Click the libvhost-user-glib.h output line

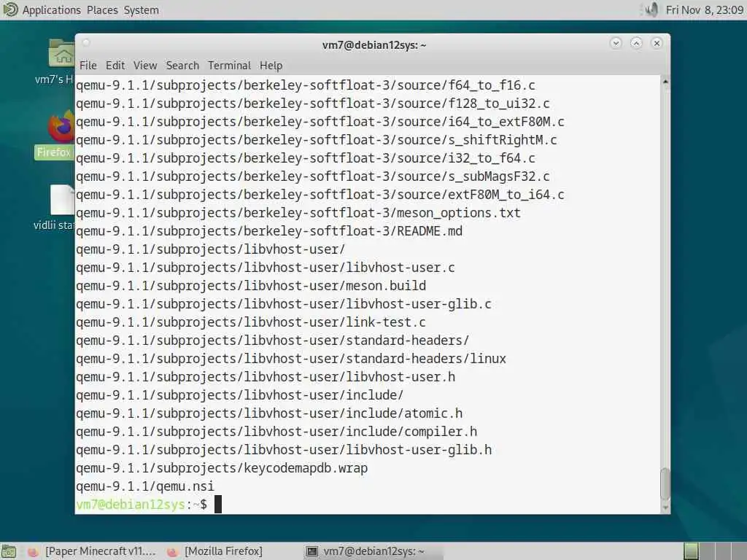click(x=284, y=450)
